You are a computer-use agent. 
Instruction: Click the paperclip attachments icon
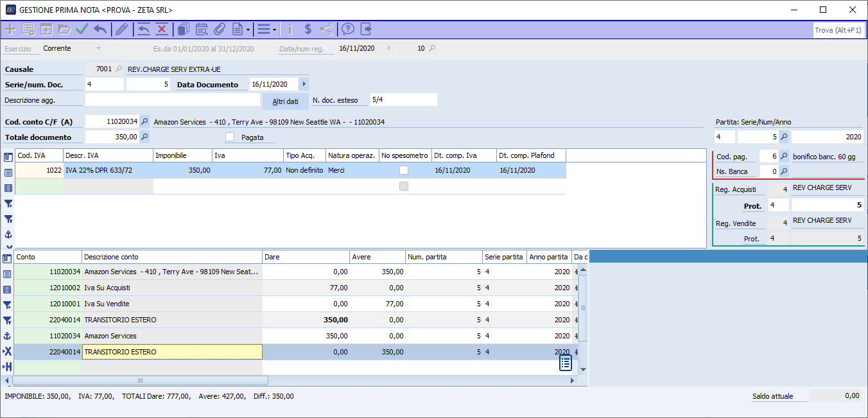tap(219, 29)
